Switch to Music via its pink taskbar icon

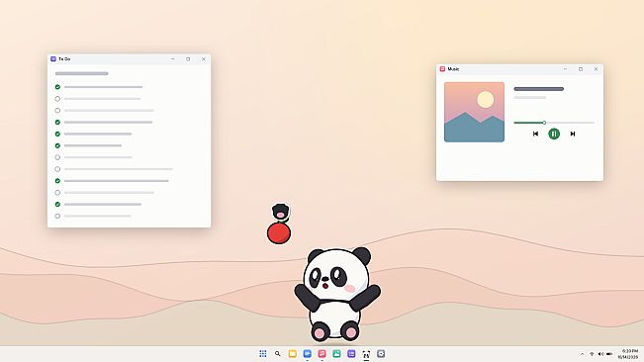click(322, 354)
